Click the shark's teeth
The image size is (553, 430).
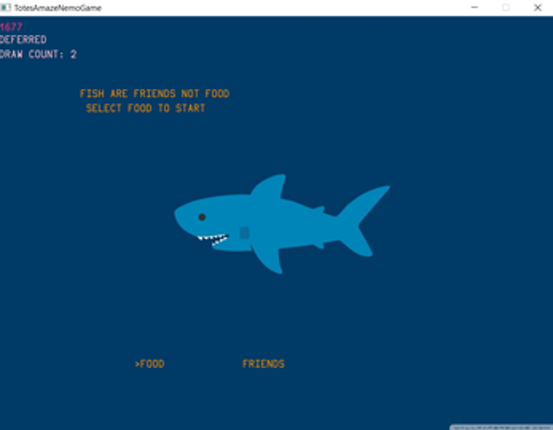[x=213, y=239]
